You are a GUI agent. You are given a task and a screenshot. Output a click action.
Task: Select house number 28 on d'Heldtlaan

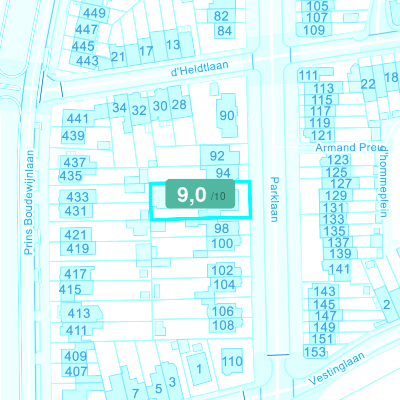[179, 105]
